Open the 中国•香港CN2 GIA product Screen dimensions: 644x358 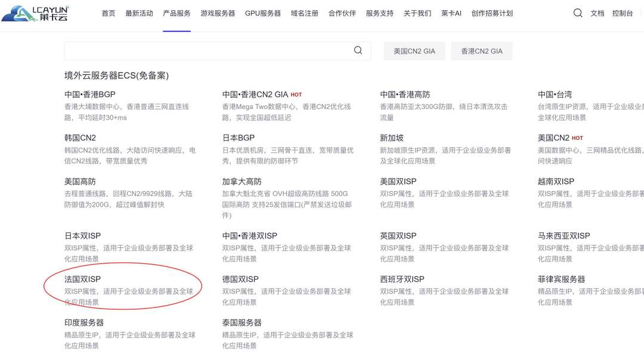[255, 94]
